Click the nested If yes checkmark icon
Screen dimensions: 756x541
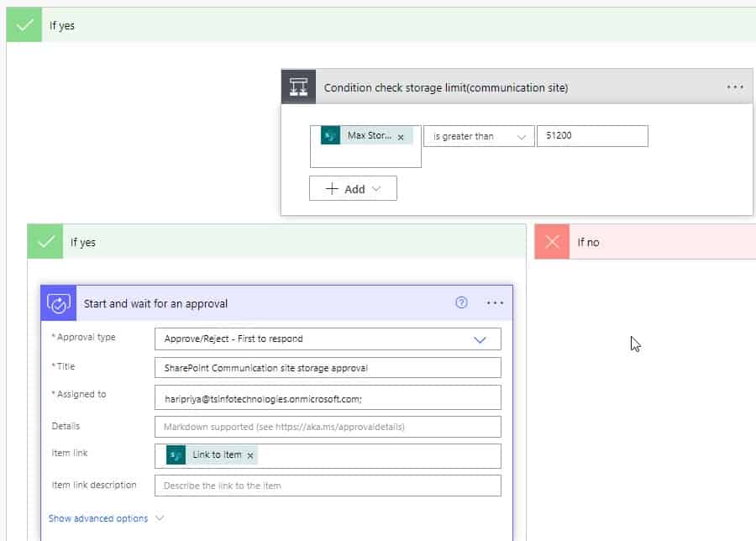(45, 242)
